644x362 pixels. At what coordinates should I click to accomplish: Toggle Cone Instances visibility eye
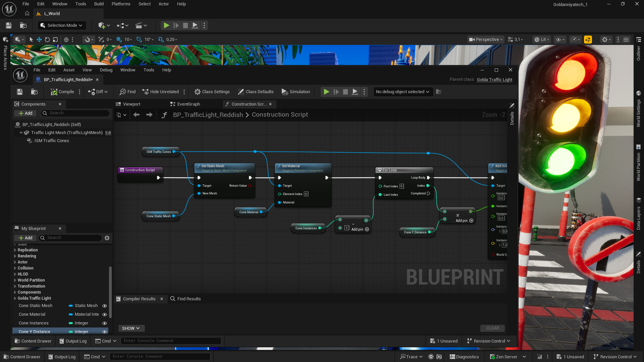105,323
